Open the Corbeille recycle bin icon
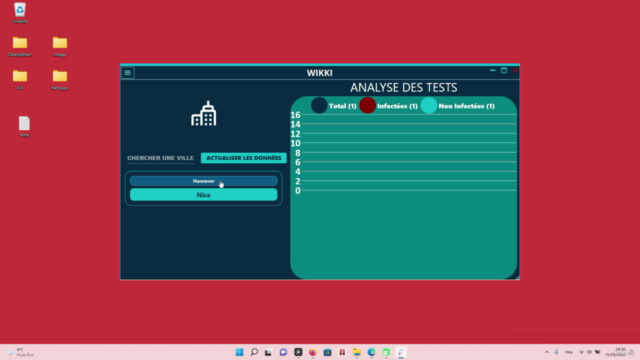Viewport: 640px width, 360px height. tap(20, 13)
